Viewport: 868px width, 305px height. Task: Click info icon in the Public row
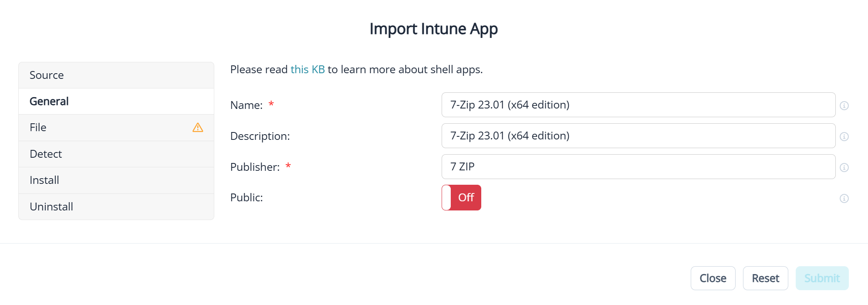[844, 198]
